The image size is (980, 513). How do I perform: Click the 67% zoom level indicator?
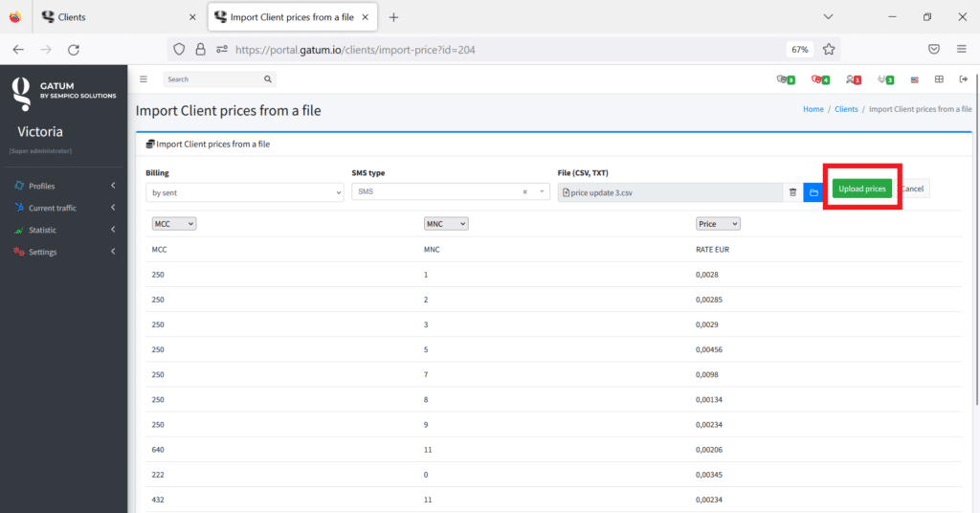pyautogui.click(x=799, y=50)
